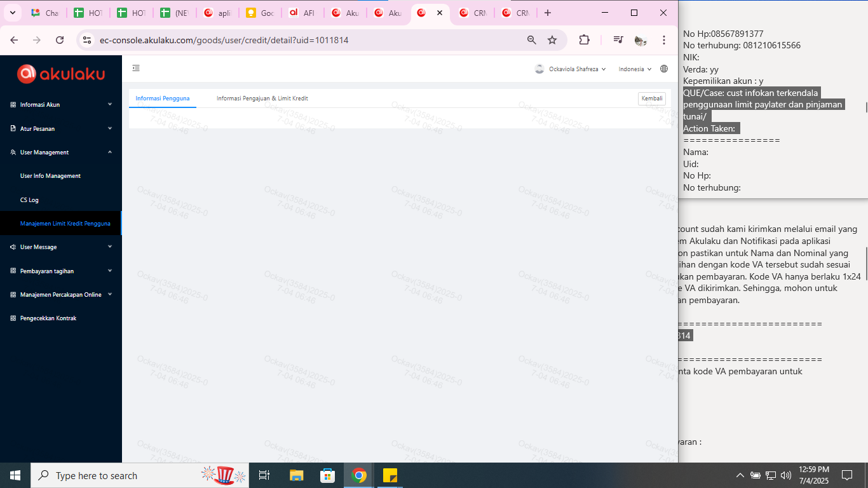This screenshot has height=488, width=868.
Task: Expand the Informasi Akun menu
Action: coord(61,105)
